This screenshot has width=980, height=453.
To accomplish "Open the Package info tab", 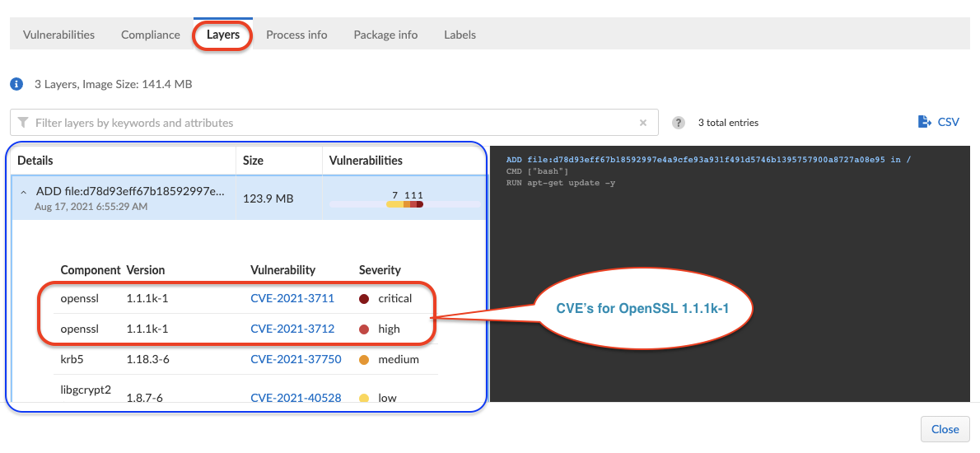I will 385,35.
